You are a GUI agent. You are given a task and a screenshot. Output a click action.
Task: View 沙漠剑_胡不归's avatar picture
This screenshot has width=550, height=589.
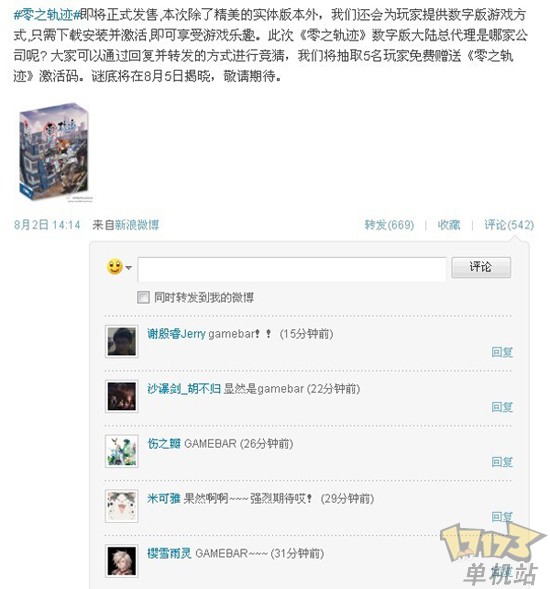click(121, 396)
